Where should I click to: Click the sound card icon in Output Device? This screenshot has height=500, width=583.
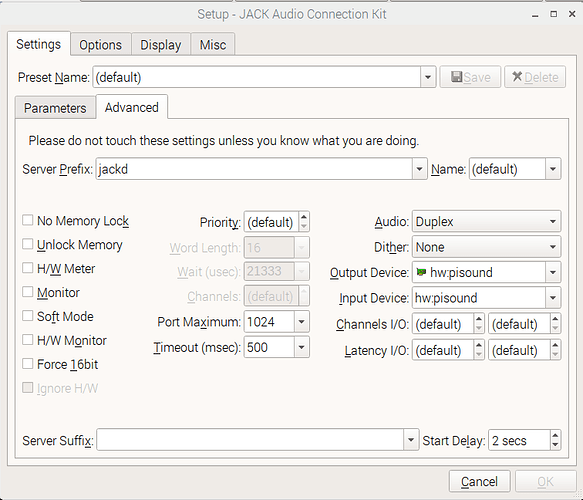pyautogui.click(x=421, y=272)
